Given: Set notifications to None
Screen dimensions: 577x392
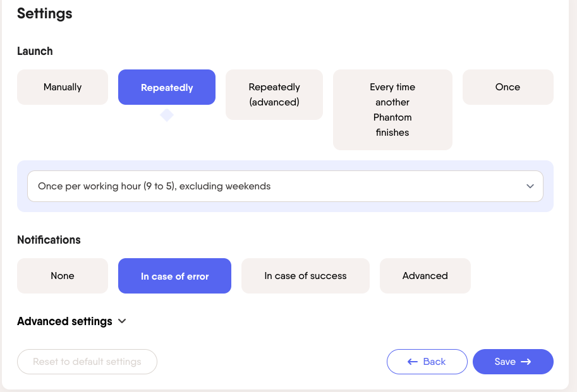Looking at the screenshot, I should (63, 276).
